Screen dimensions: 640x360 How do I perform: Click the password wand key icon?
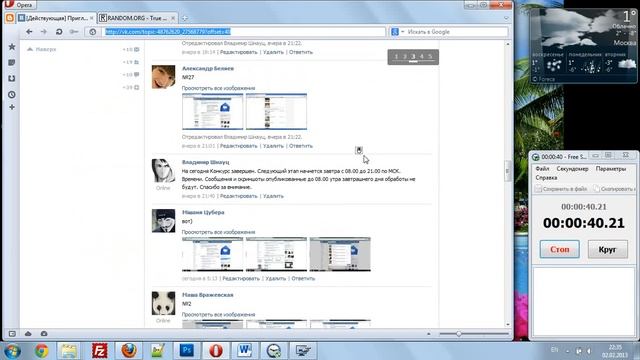[x=74, y=31]
